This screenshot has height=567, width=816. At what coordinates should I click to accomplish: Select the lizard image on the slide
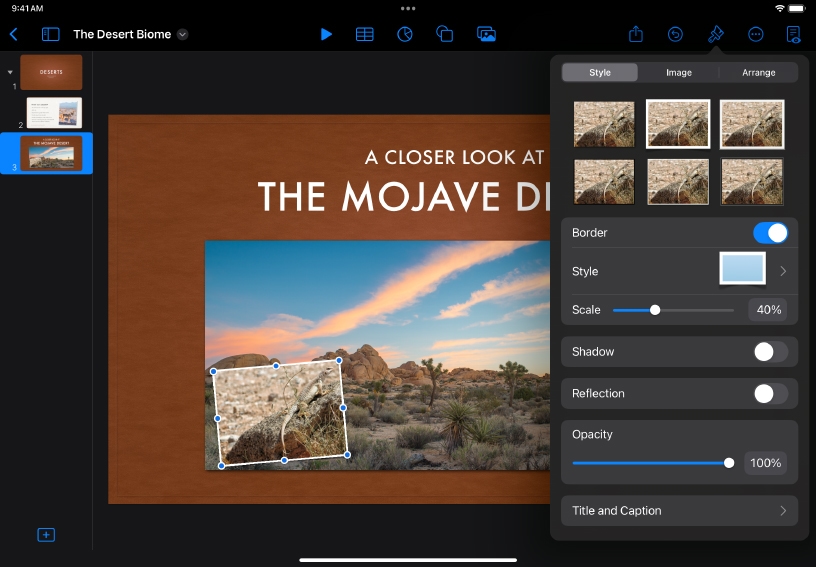pyautogui.click(x=280, y=413)
